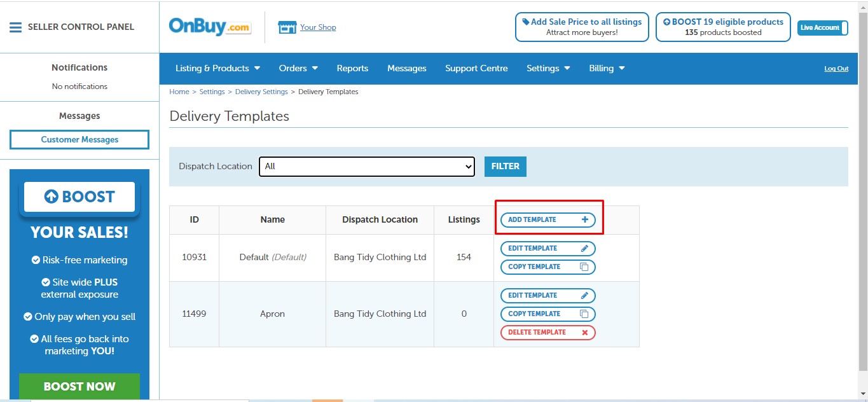The width and height of the screenshot is (868, 402).
Task: Click the Log Out link
Action: 836,69
